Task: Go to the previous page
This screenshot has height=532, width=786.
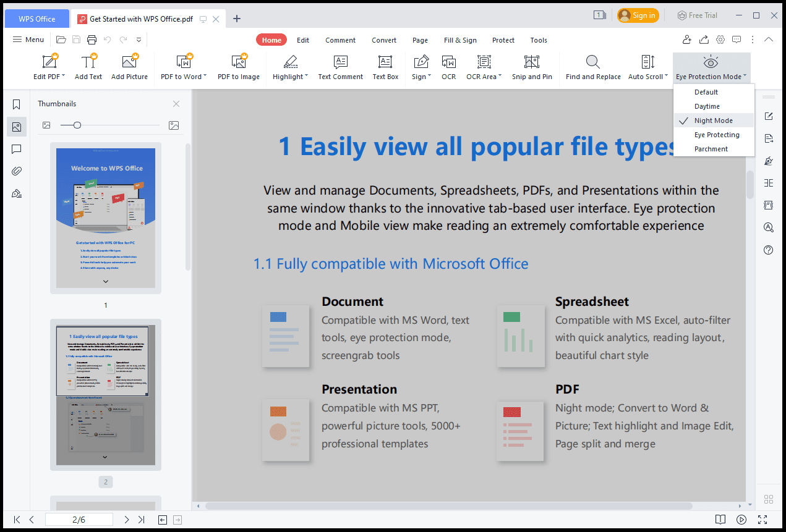Action: click(x=32, y=520)
